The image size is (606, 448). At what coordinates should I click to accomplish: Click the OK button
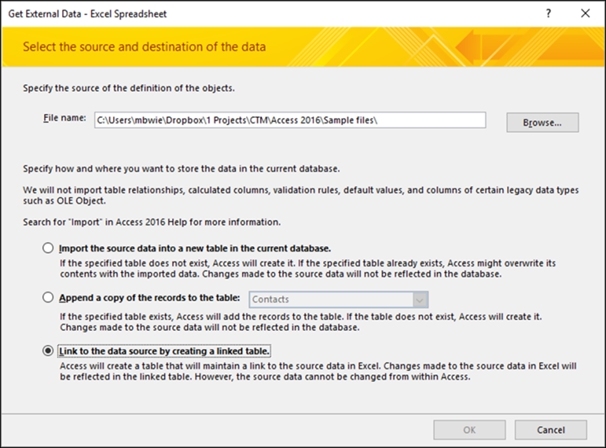coord(469,430)
